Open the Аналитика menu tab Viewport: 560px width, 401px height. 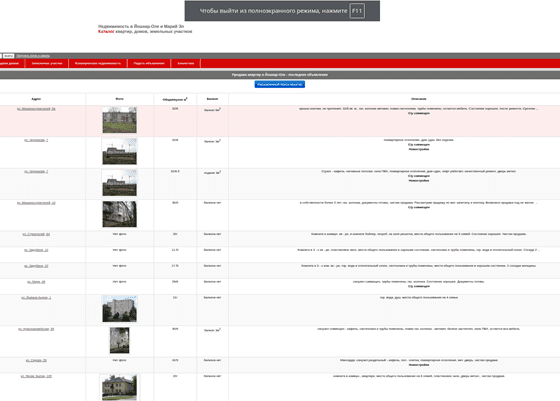click(186, 63)
